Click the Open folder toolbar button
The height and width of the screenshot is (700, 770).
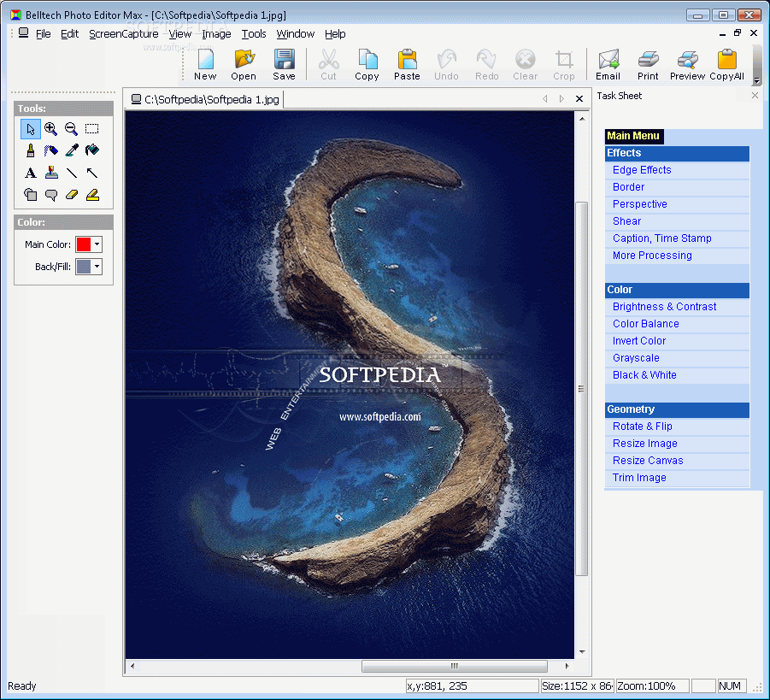pyautogui.click(x=244, y=64)
